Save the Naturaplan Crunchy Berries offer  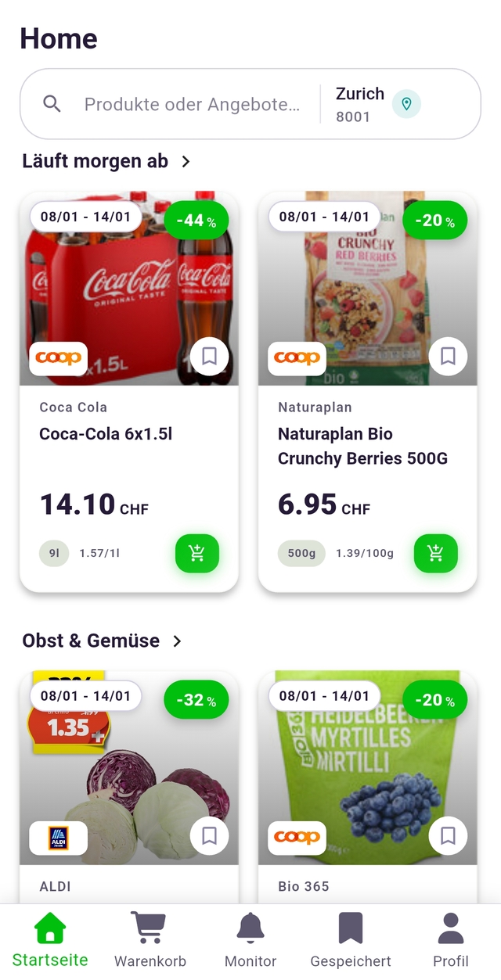click(x=448, y=357)
